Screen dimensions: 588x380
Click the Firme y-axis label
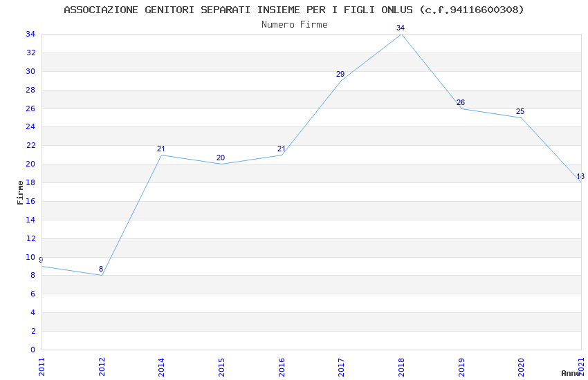pyautogui.click(x=20, y=193)
